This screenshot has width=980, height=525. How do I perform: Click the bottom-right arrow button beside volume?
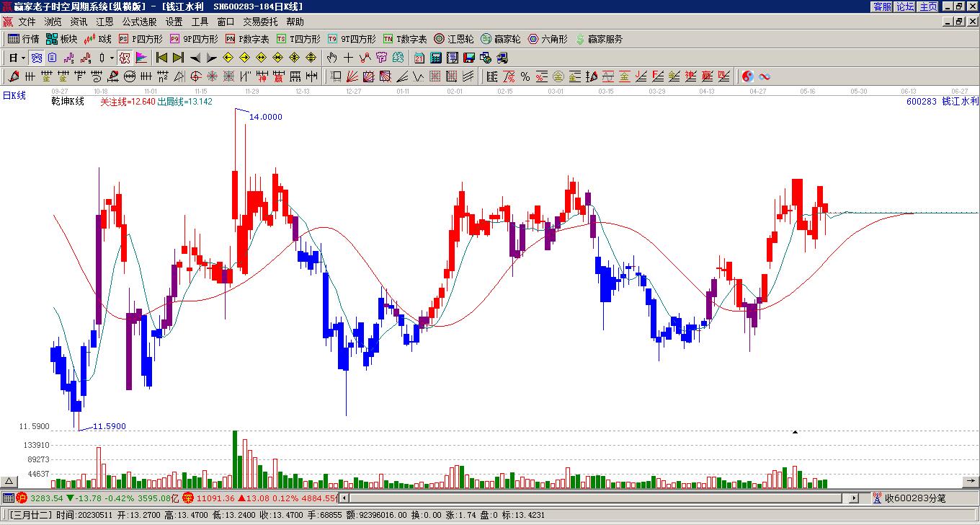tap(971, 482)
